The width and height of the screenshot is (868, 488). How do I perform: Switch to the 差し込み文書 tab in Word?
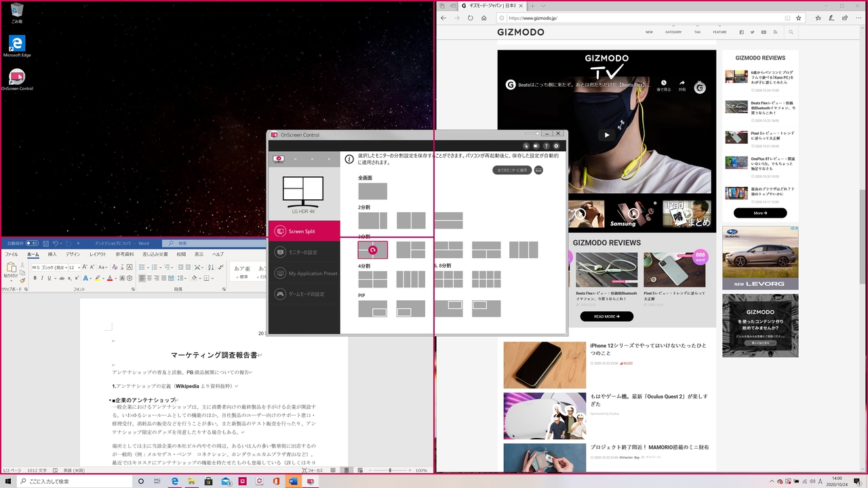[x=155, y=254]
